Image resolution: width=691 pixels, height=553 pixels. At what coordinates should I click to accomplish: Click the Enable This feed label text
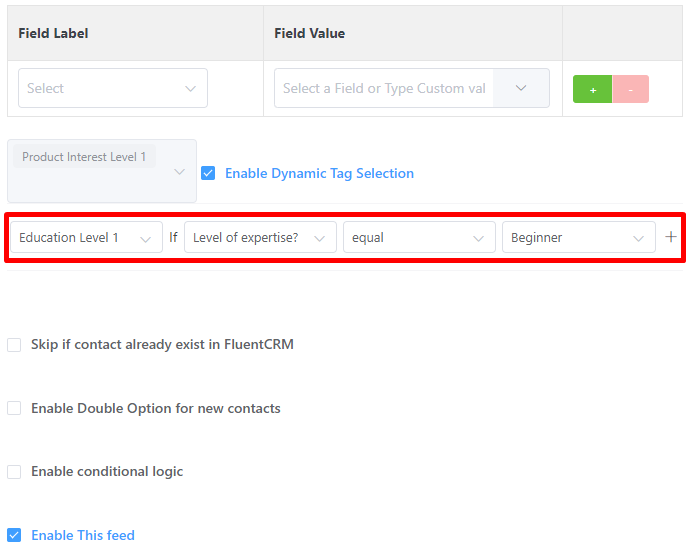(83, 535)
